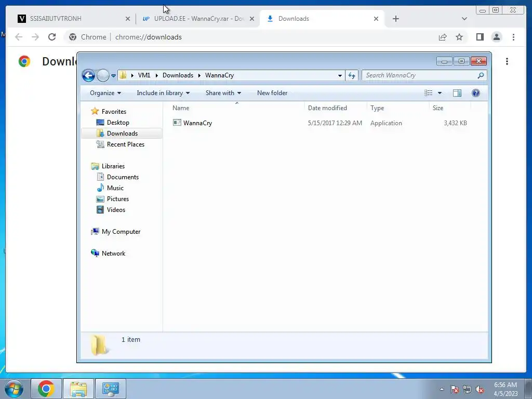Image resolution: width=532 pixels, height=399 pixels.
Task: Sort by the Type column header
Action: point(377,108)
